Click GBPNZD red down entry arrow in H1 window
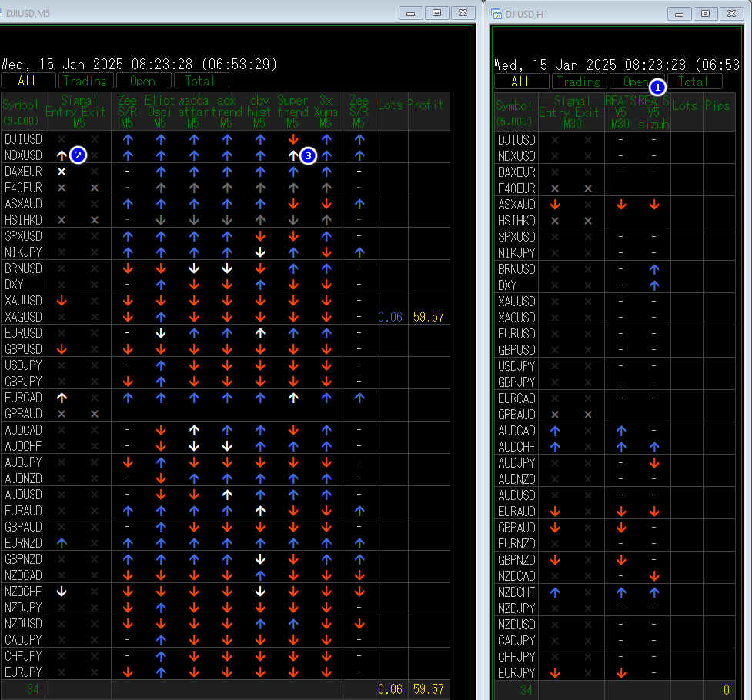The image size is (752, 700). point(555,560)
